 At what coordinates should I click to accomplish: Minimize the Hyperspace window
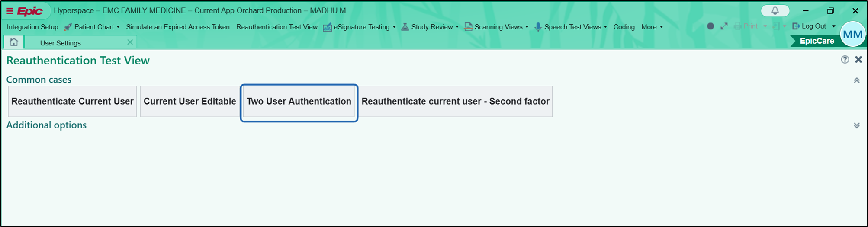click(806, 11)
